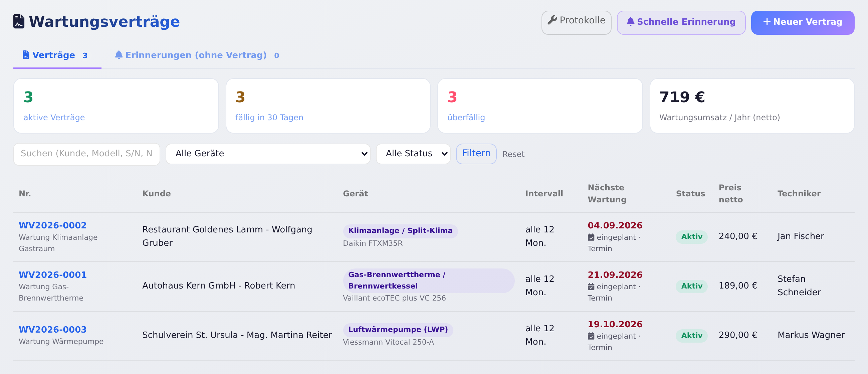Click the bell icon on Erinnerungen tab
This screenshot has width=868, height=374.
(119, 55)
